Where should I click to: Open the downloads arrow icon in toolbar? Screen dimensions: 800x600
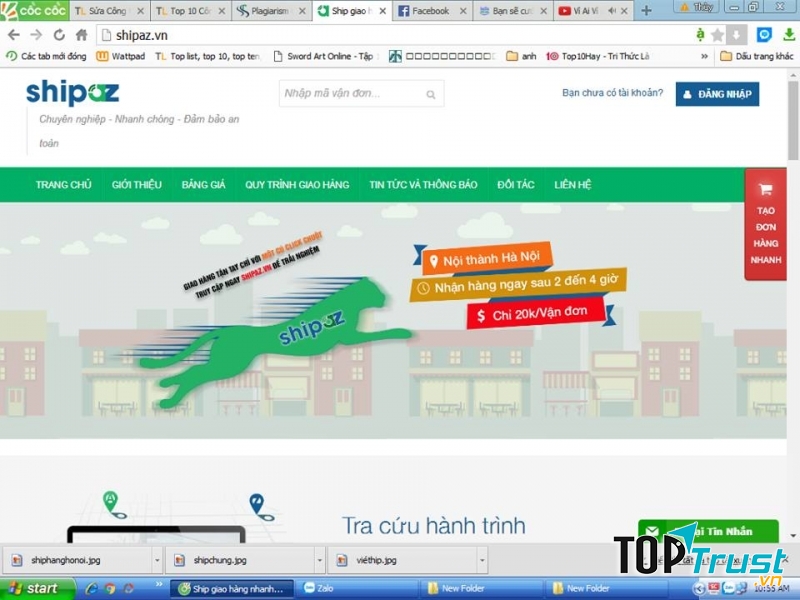736,34
